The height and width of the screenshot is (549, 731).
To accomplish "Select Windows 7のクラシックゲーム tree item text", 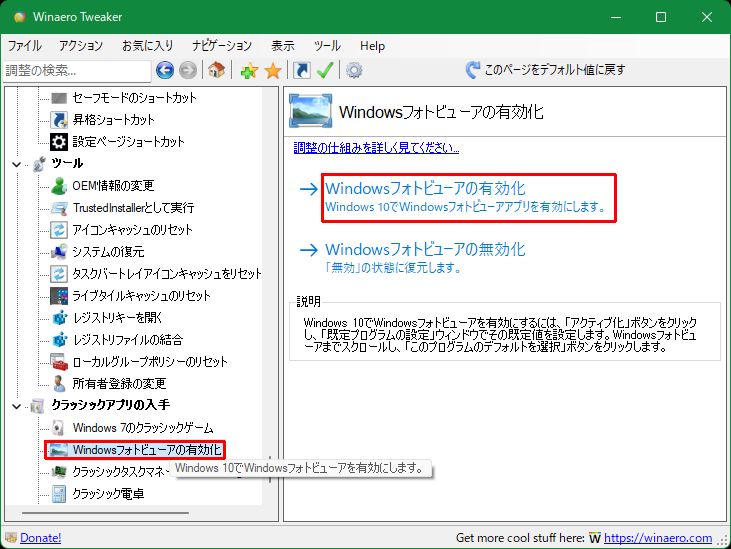I will tap(143, 427).
